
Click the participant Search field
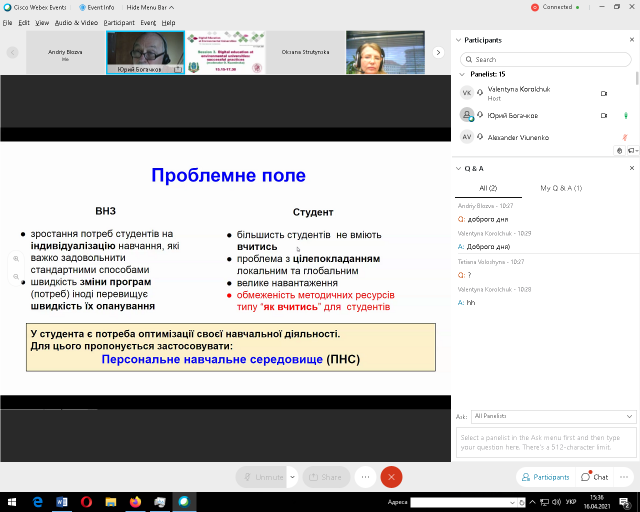coord(545,59)
